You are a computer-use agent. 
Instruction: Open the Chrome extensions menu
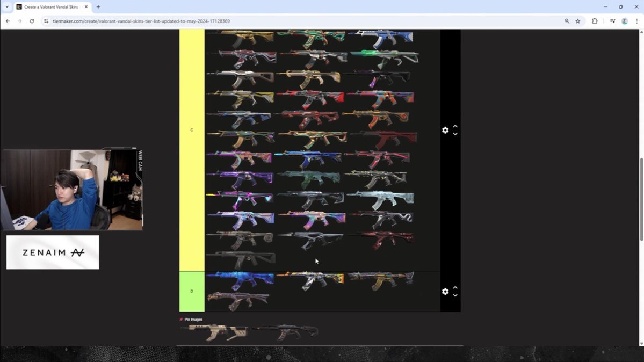click(x=595, y=21)
